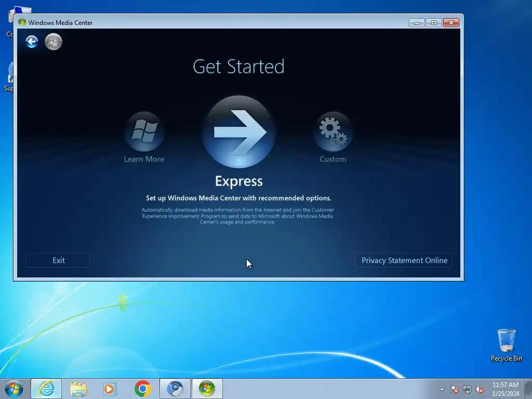The image size is (532, 399).
Task: Open Privacy Statement Online
Action: [x=404, y=260]
